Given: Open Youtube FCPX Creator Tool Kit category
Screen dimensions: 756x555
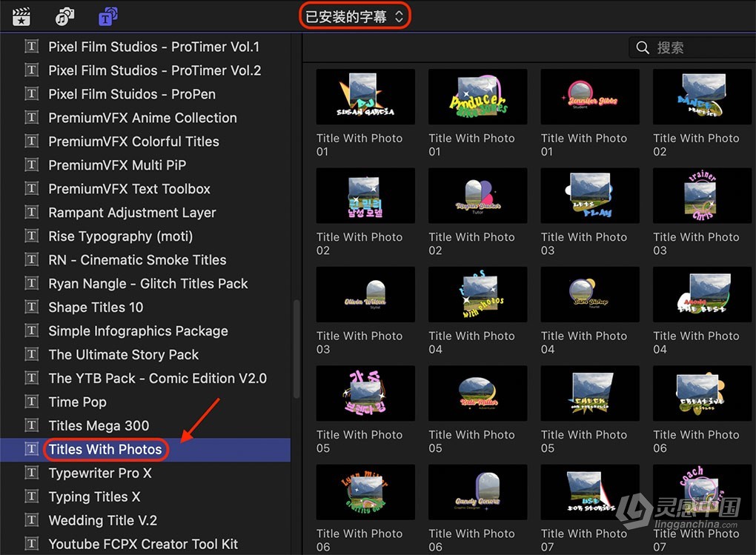Looking at the screenshot, I should point(143,544).
